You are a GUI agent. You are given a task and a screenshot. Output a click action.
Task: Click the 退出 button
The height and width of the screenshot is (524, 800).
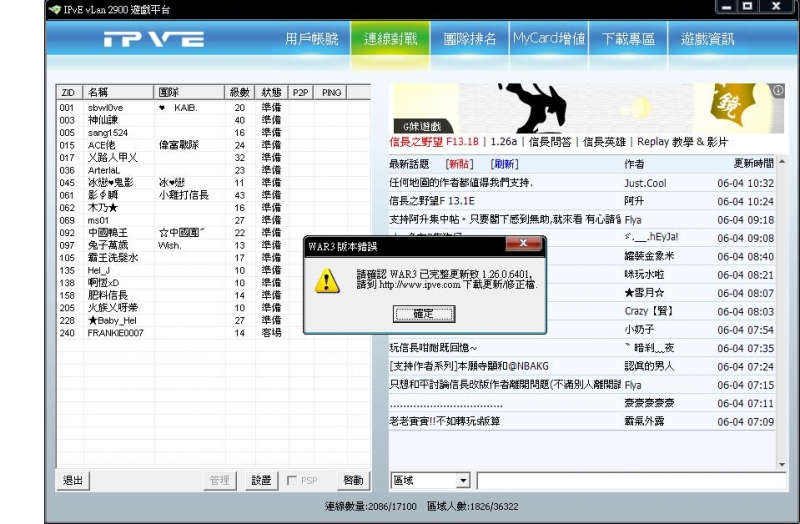tap(73, 481)
